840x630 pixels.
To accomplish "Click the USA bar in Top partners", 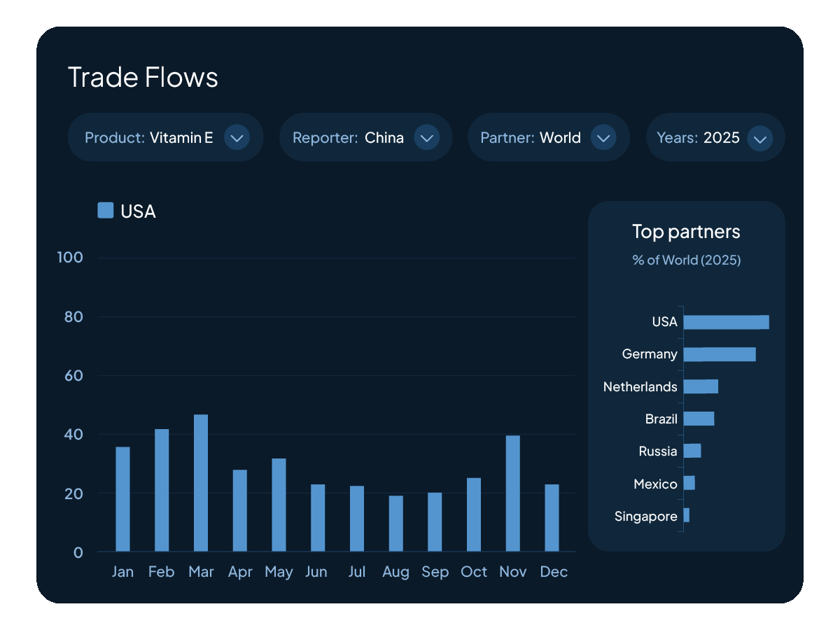I will click(x=726, y=322).
